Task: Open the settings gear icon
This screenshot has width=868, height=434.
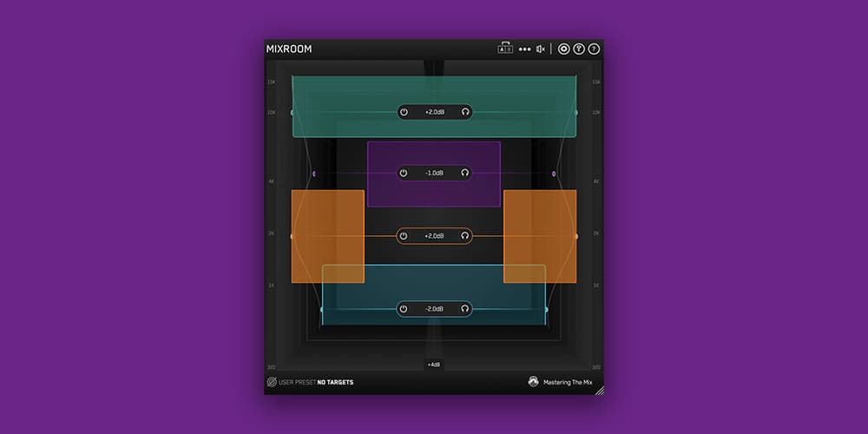Action: coord(563,49)
